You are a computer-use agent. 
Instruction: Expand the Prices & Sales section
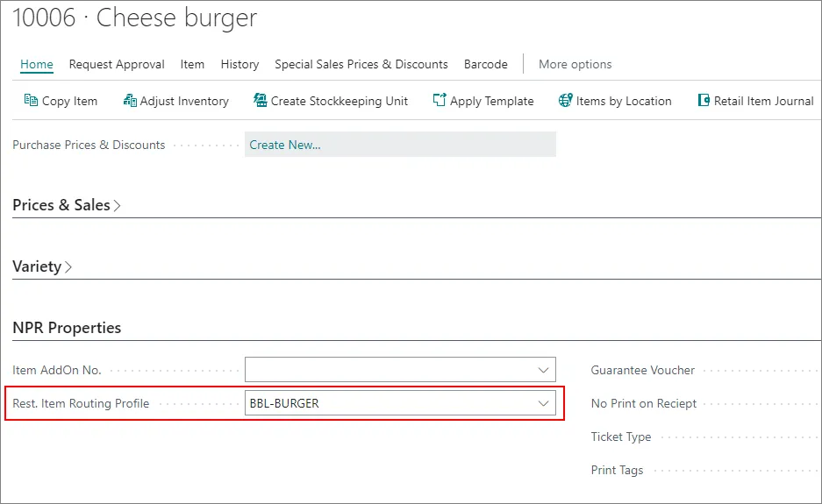click(x=66, y=205)
